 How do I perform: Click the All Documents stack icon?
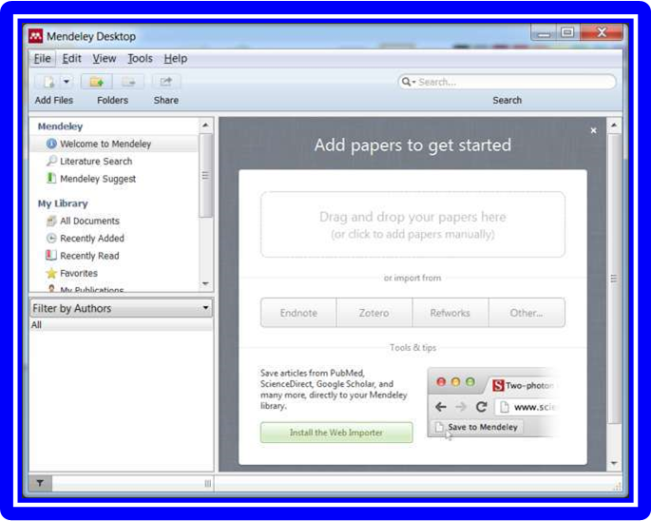pos(51,221)
